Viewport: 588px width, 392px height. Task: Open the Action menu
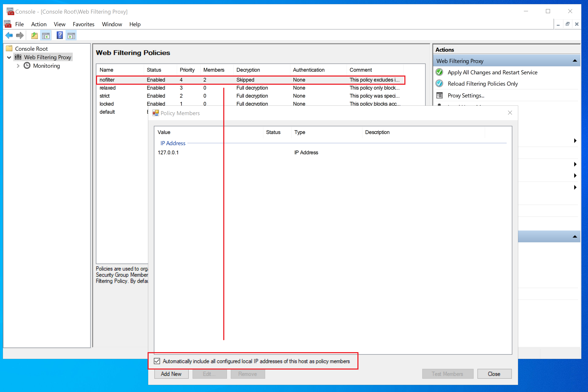[x=39, y=24]
